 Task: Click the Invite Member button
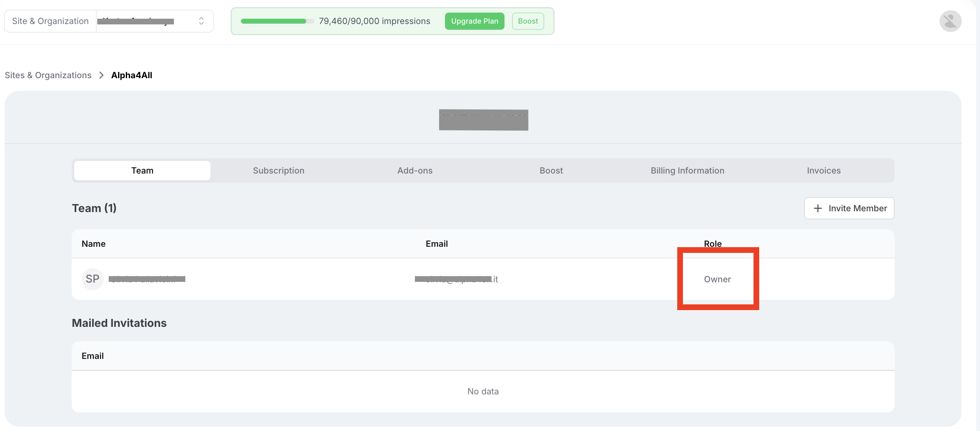tap(849, 208)
